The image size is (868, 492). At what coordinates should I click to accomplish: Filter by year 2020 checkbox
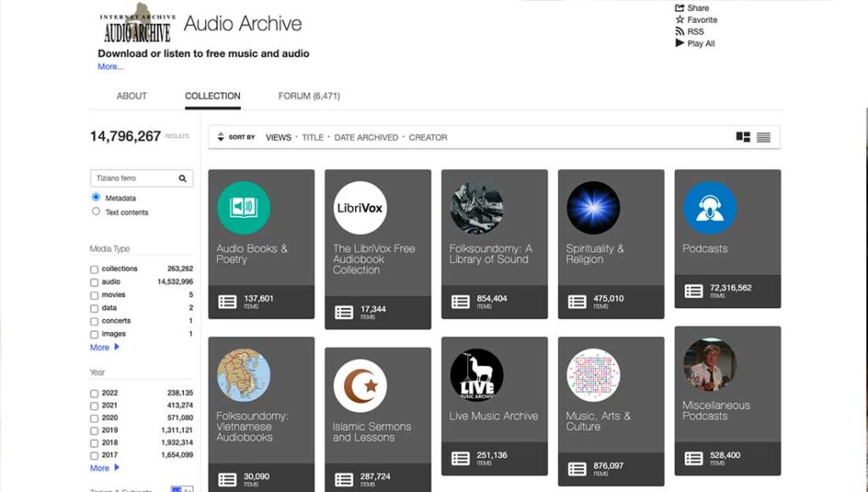point(94,418)
